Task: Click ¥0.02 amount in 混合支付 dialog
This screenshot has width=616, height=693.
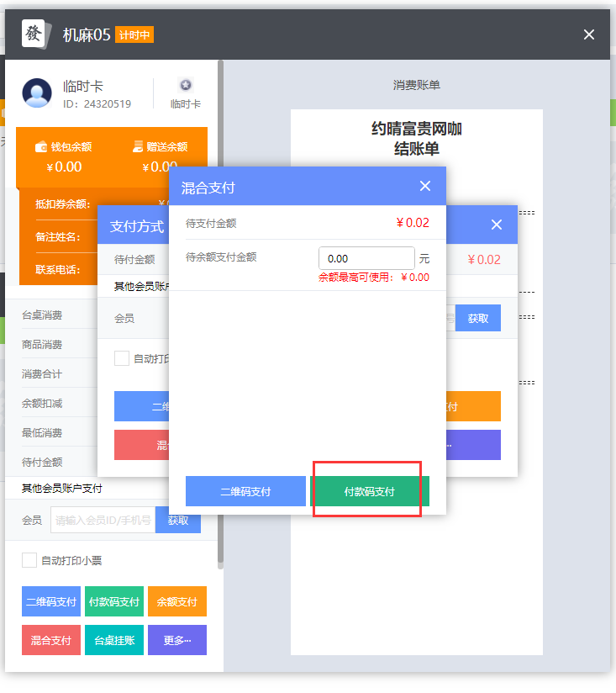Action: click(x=413, y=223)
